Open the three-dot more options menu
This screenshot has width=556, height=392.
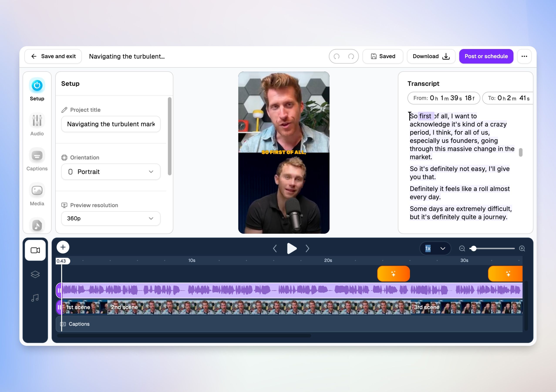524,56
